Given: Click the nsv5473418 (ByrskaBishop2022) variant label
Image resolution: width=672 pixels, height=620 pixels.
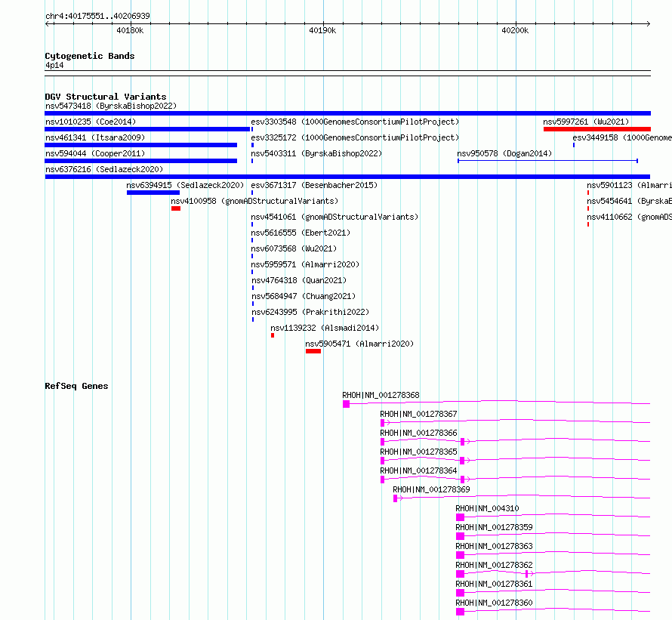Looking at the screenshot, I should point(111,106).
